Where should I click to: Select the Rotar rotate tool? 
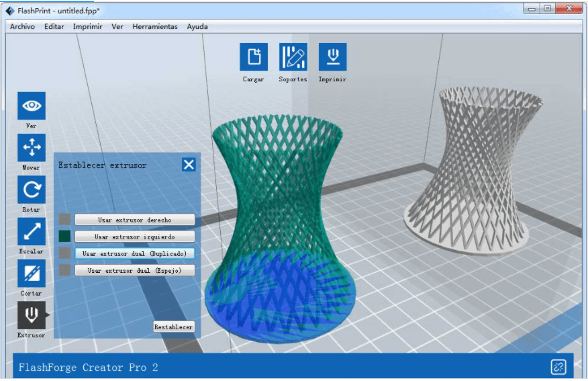(32, 189)
